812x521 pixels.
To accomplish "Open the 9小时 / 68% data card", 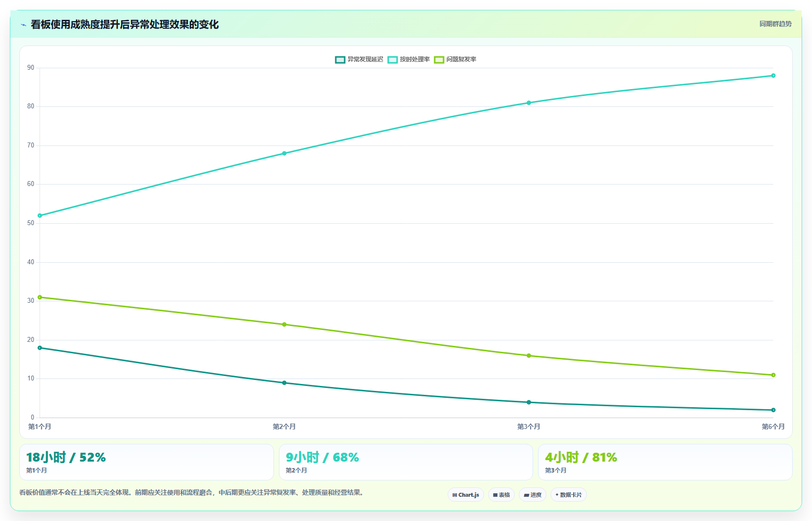I will click(x=406, y=462).
